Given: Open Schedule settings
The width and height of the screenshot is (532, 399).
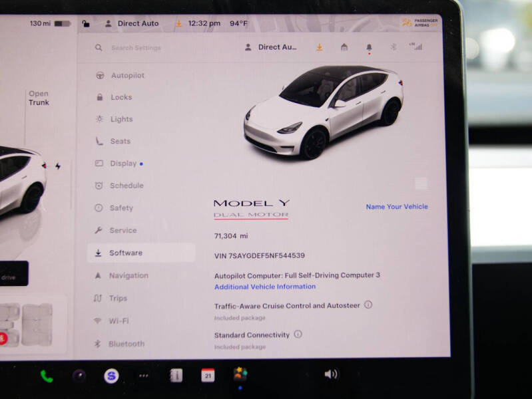Looking at the screenshot, I should (x=119, y=186).
